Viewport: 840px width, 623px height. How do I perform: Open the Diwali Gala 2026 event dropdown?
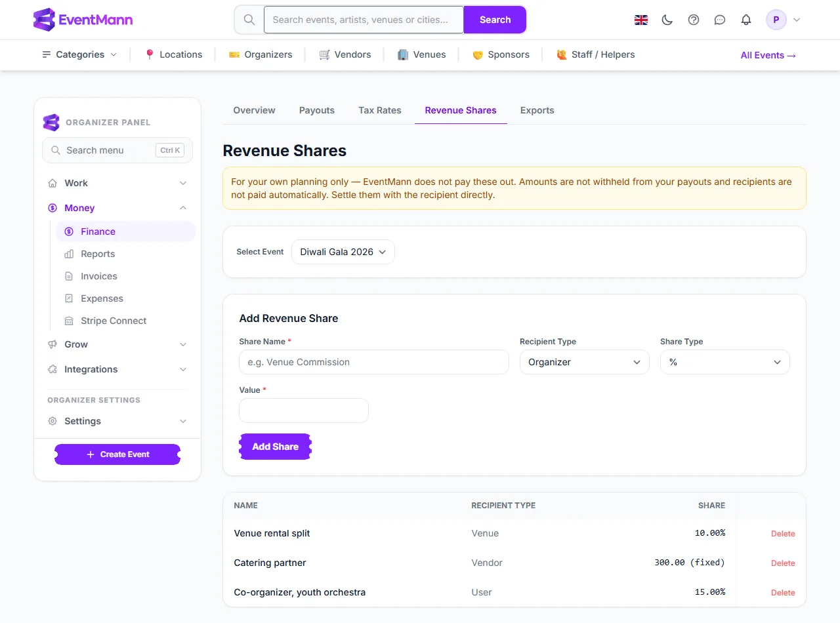point(343,252)
